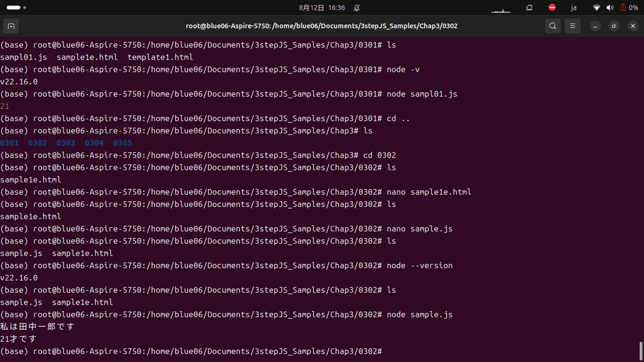This screenshot has height=362, width=644.
Task: Toggle the muted notification bell beside the clock
Action: (356, 8)
